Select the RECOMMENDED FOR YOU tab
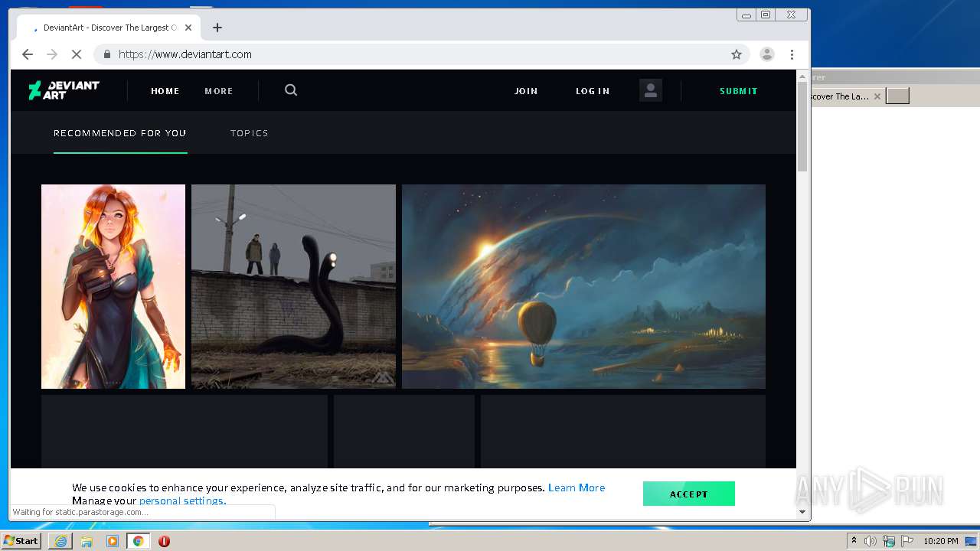Viewport: 980px width, 551px height. (x=120, y=133)
